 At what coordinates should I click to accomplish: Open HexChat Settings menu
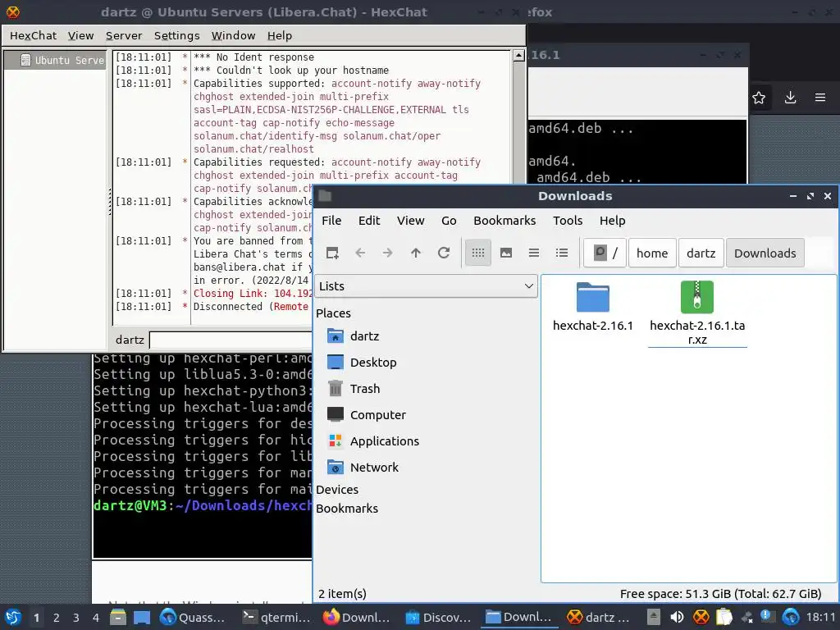coord(177,35)
